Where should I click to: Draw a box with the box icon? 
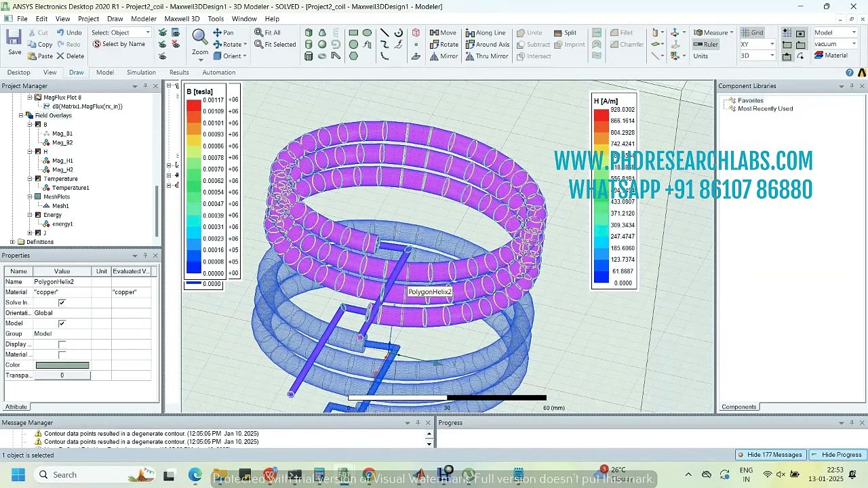click(x=309, y=33)
